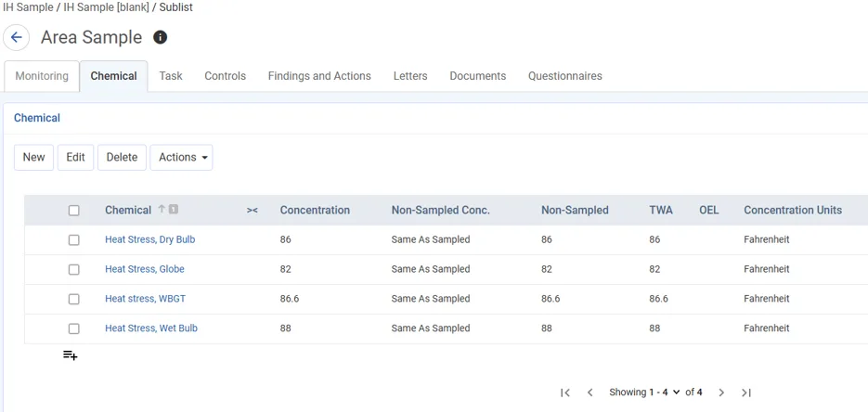Open the Actions dropdown menu
The image size is (868, 412).
181,158
